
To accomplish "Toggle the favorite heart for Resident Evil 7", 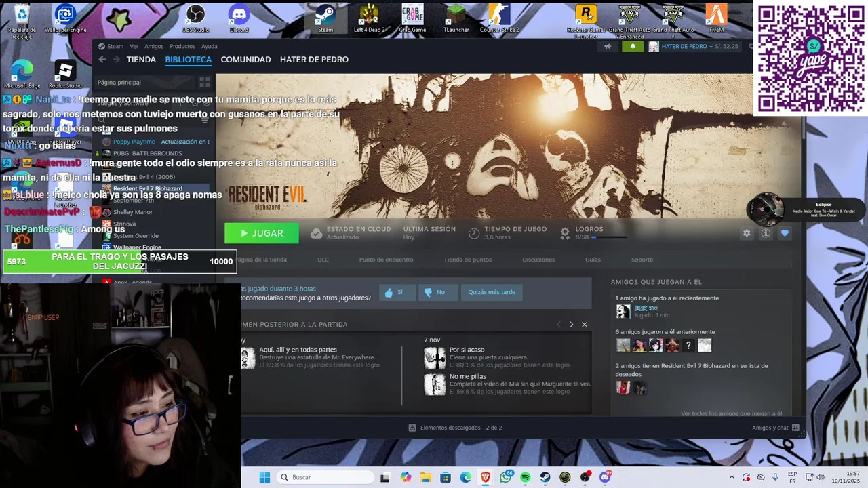I will point(785,233).
